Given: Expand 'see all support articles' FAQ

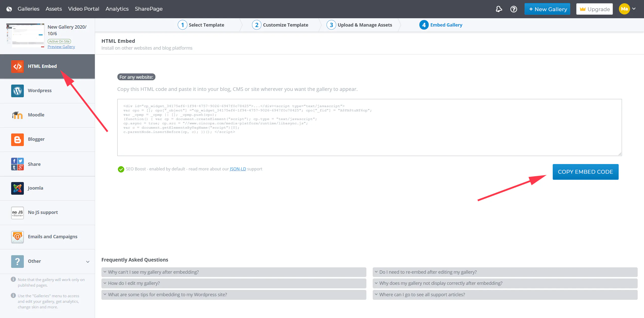Looking at the screenshot, I should click(x=505, y=294).
